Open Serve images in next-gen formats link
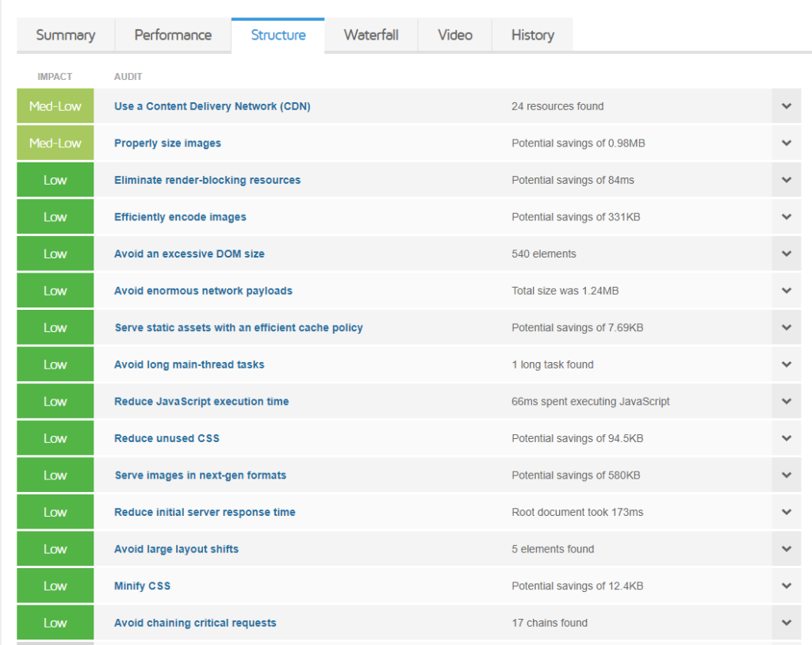Viewport: 812px width, 645px height. click(201, 475)
